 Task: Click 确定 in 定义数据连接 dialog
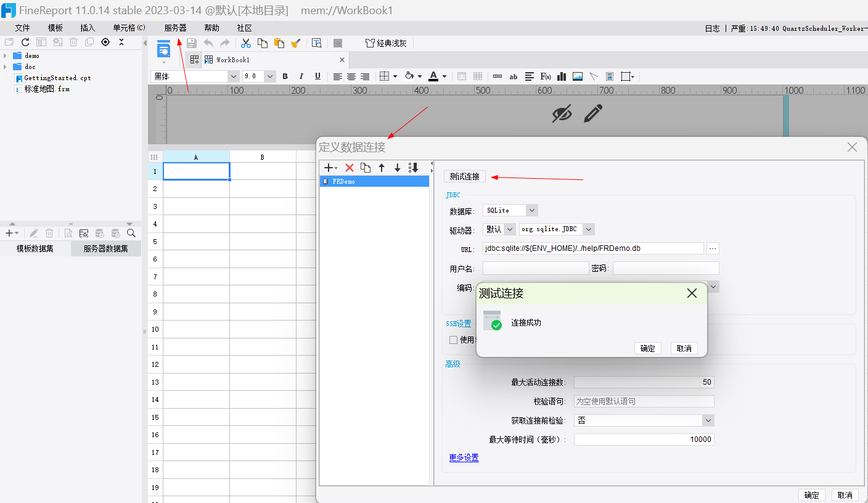tap(812, 495)
